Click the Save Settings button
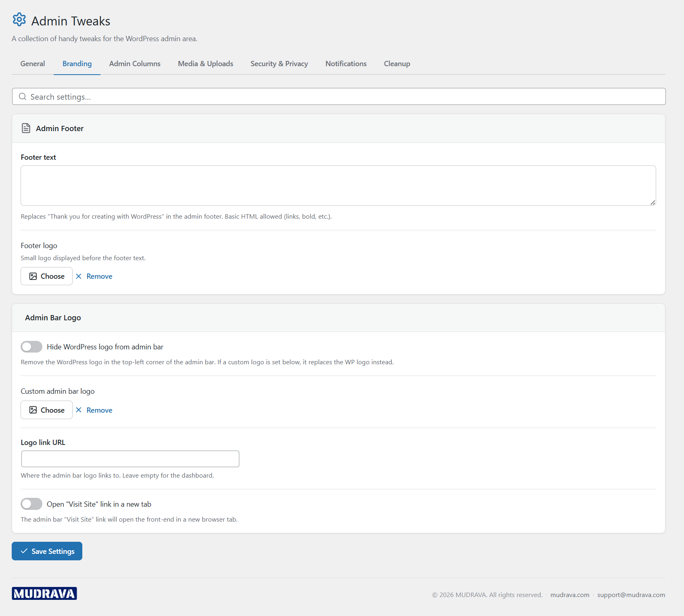 [x=47, y=551]
